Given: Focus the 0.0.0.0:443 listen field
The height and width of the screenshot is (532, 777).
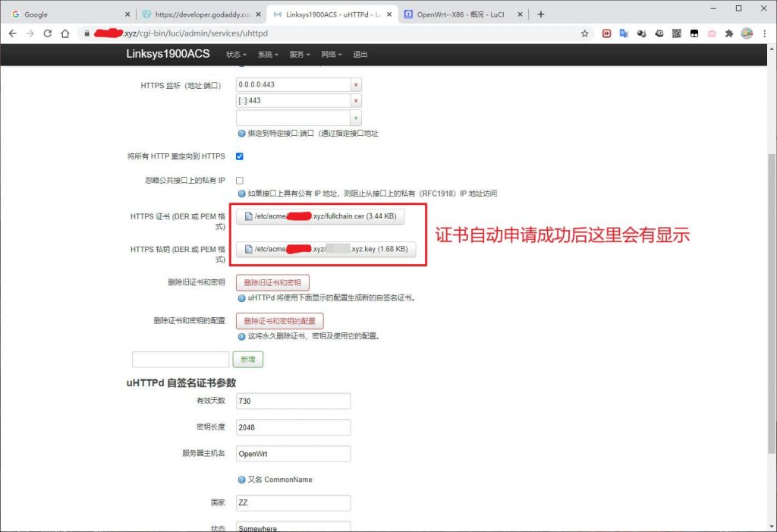Looking at the screenshot, I should (294, 85).
